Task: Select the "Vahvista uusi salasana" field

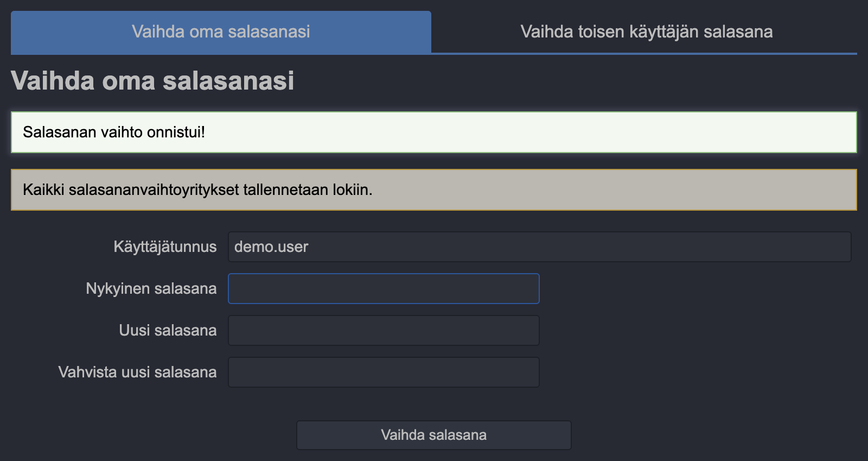Action: click(384, 372)
